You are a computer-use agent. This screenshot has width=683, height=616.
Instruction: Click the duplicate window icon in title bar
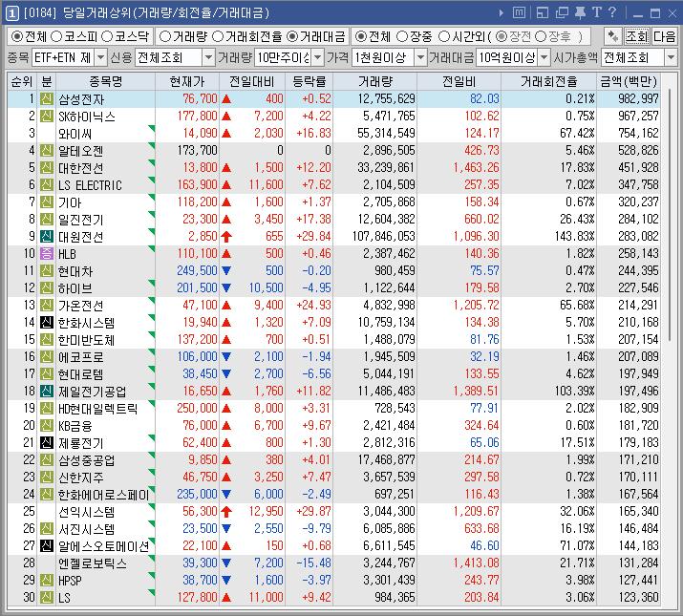tap(562, 12)
